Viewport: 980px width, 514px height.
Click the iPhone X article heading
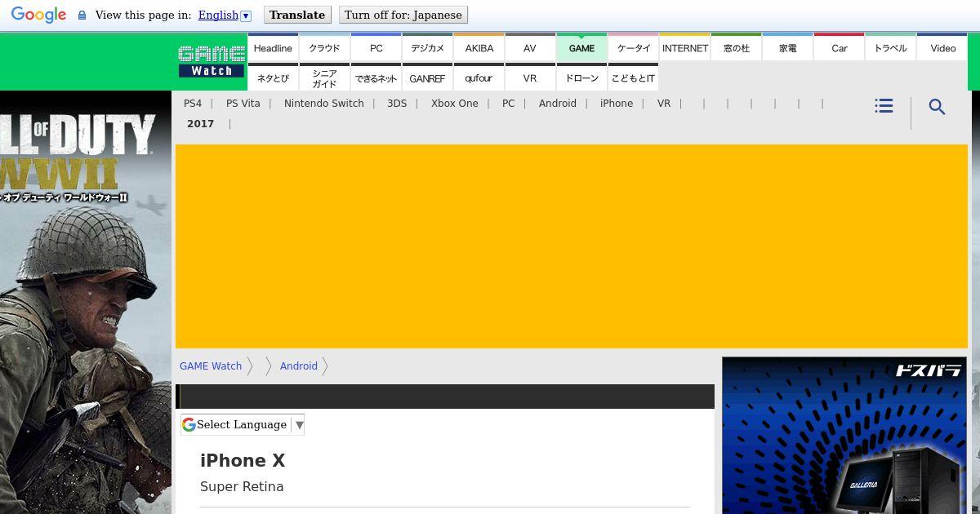tap(243, 461)
